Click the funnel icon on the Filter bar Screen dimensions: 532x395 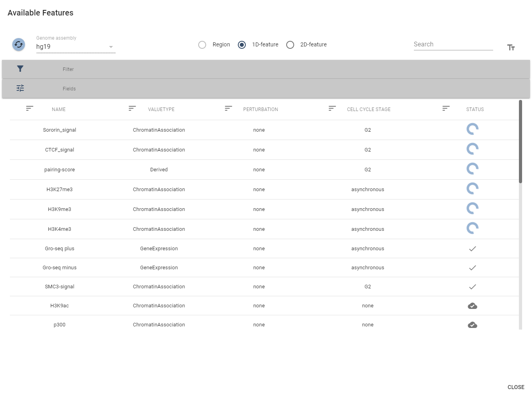tap(20, 69)
